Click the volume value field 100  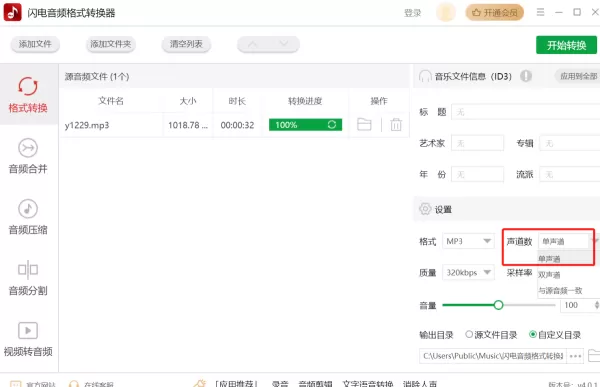[576, 305]
